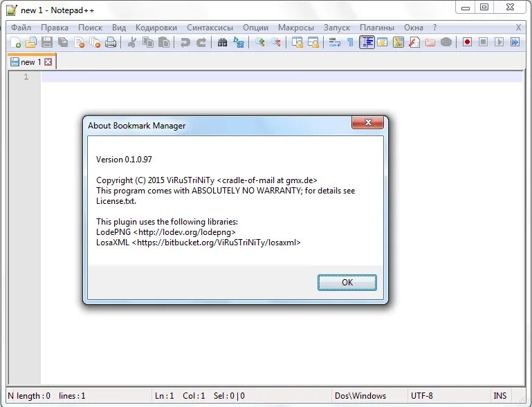Open the Файл menu
The height and width of the screenshot is (407, 532).
pyautogui.click(x=21, y=28)
